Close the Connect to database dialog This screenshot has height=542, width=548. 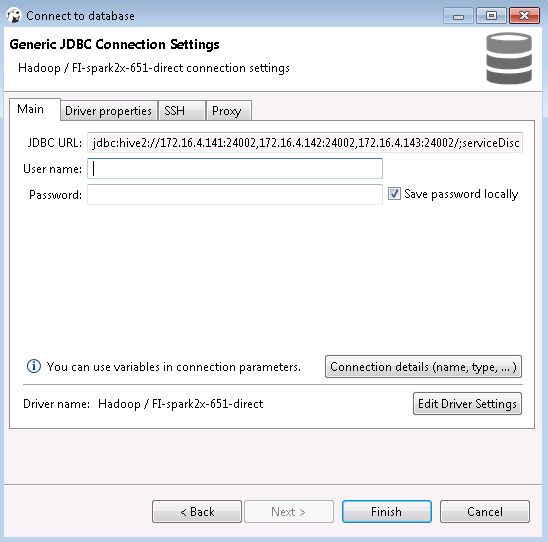[x=524, y=16]
